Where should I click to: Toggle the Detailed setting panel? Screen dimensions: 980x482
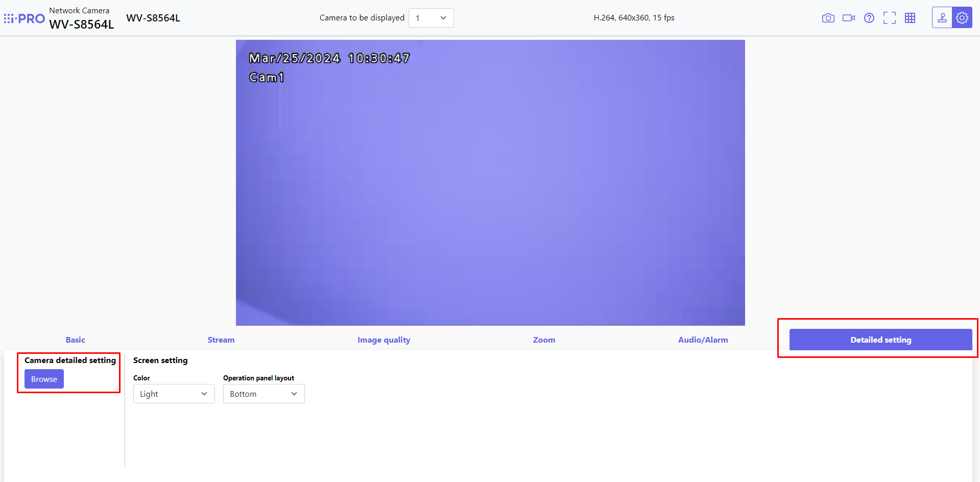tap(880, 340)
